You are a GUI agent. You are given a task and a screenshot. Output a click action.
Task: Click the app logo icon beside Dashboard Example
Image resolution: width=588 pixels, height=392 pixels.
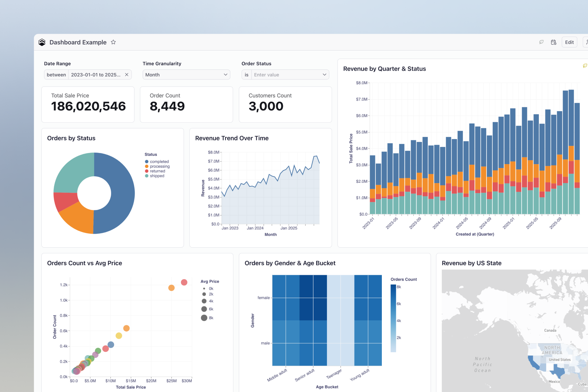tap(42, 42)
